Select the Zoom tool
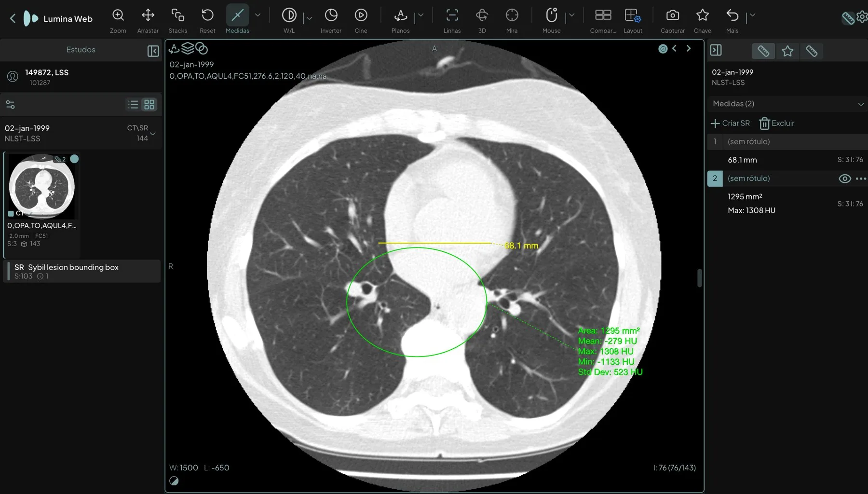This screenshot has width=868, height=494. [x=118, y=20]
